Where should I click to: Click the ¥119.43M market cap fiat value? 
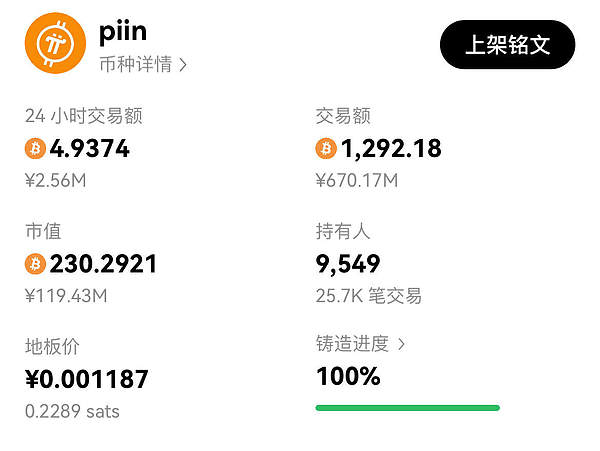tap(66, 296)
